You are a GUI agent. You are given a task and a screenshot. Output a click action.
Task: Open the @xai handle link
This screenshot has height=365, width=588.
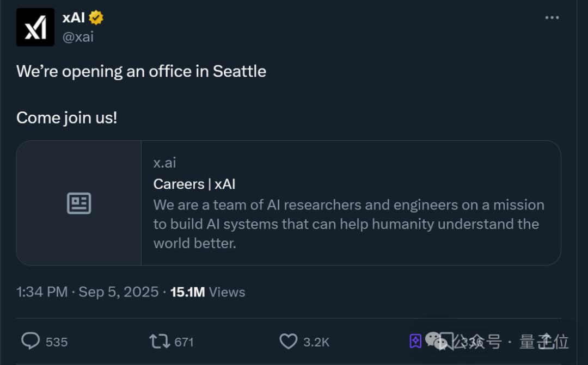coord(78,37)
